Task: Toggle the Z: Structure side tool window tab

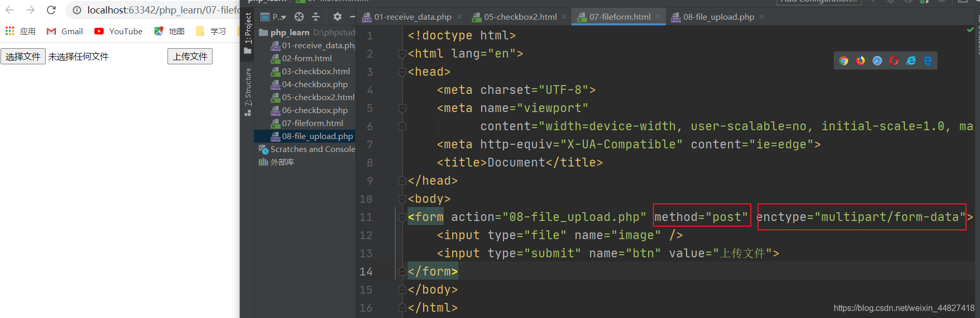Action: (x=248, y=92)
